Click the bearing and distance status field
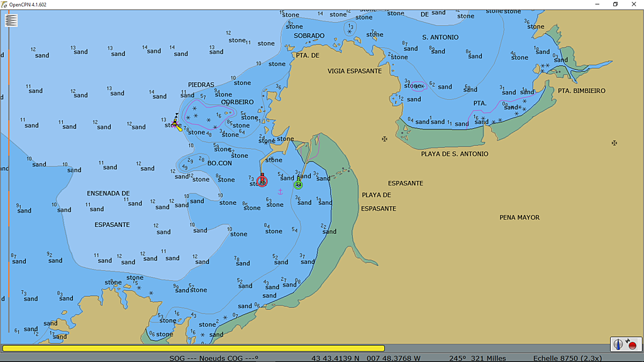The image size is (644, 362). point(477,358)
